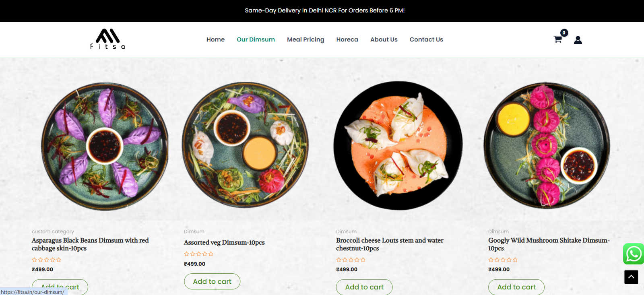Open the Contact Us page
644x295 pixels.
point(426,39)
